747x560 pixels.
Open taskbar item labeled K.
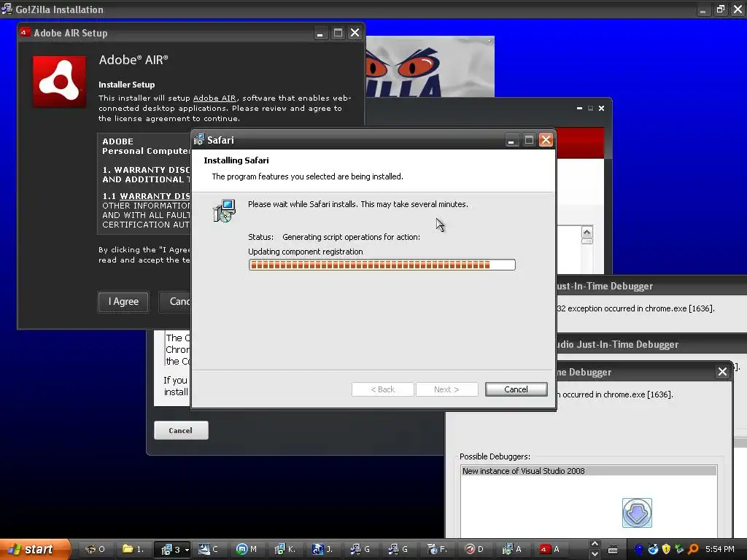click(285, 549)
